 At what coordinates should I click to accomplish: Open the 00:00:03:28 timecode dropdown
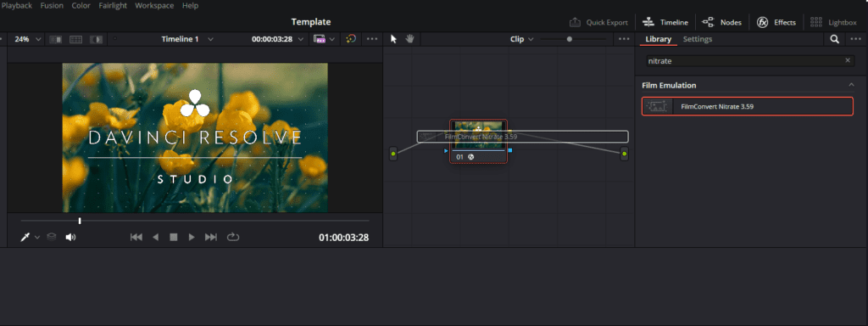[x=277, y=39]
